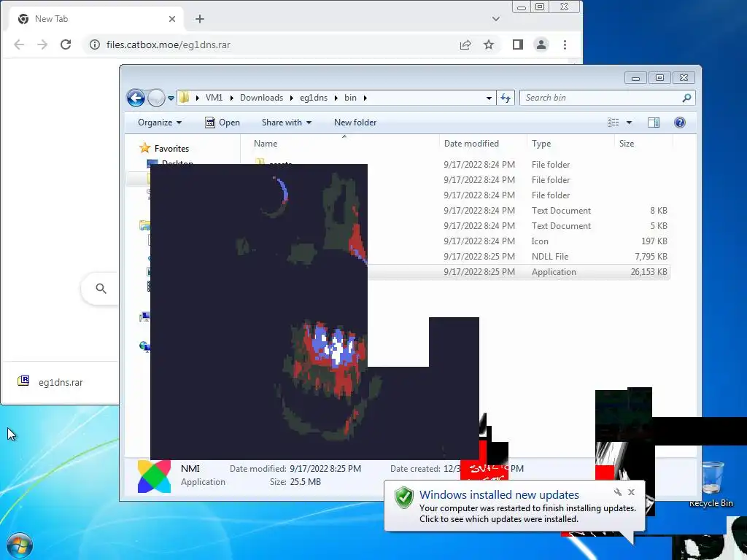747x560 pixels.
Task: Go back in Explorer window
Action: tap(136, 98)
